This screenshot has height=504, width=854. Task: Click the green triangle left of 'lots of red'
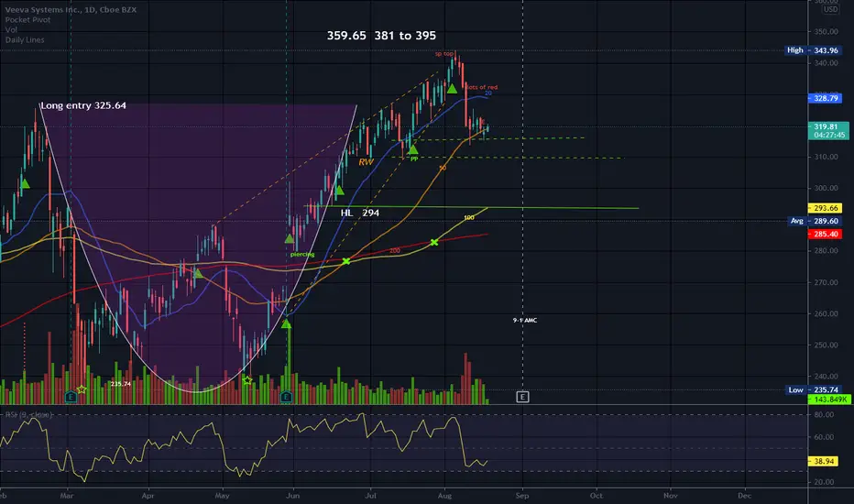click(x=452, y=88)
